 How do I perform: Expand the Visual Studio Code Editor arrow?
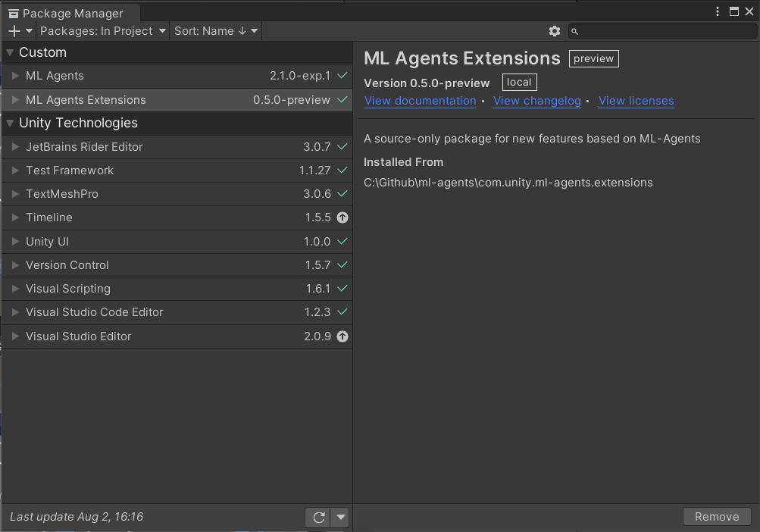coord(15,312)
